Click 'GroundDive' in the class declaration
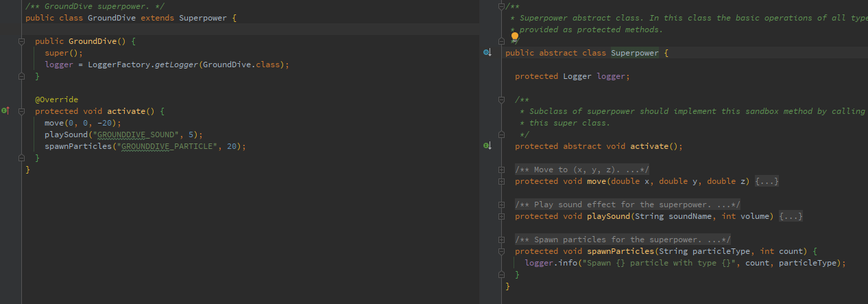 pos(112,18)
